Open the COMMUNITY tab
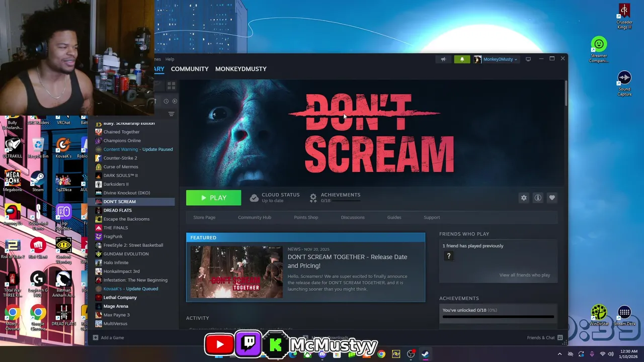 point(190,69)
